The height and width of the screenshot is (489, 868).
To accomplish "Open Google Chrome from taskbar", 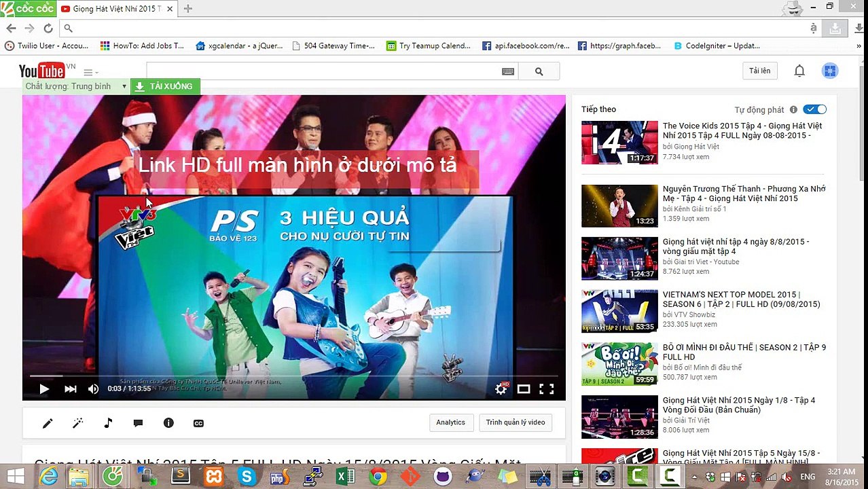I will click(x=378, y=477).
